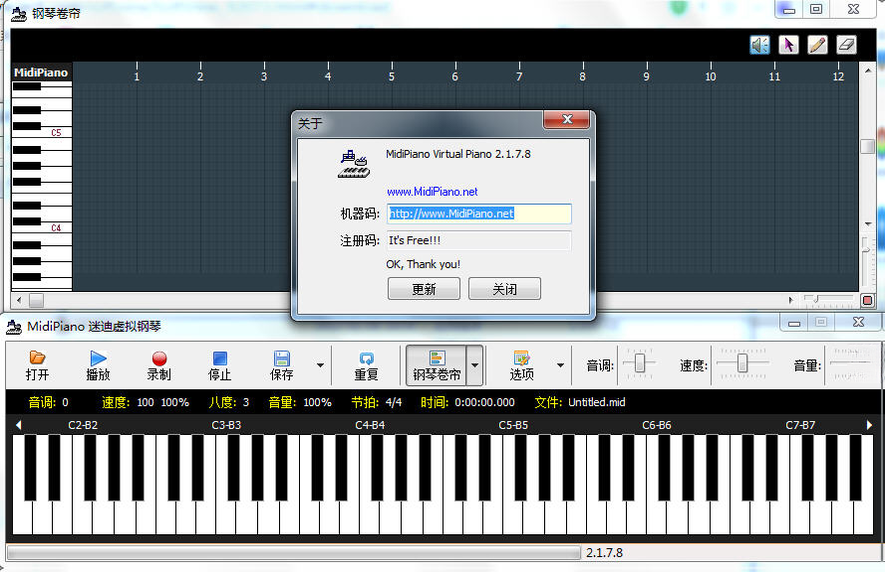The height and width of the screenshot is (572, 885).
Task: Click the 节拍 4/4 time signature
Action: [x=376, y=403]
